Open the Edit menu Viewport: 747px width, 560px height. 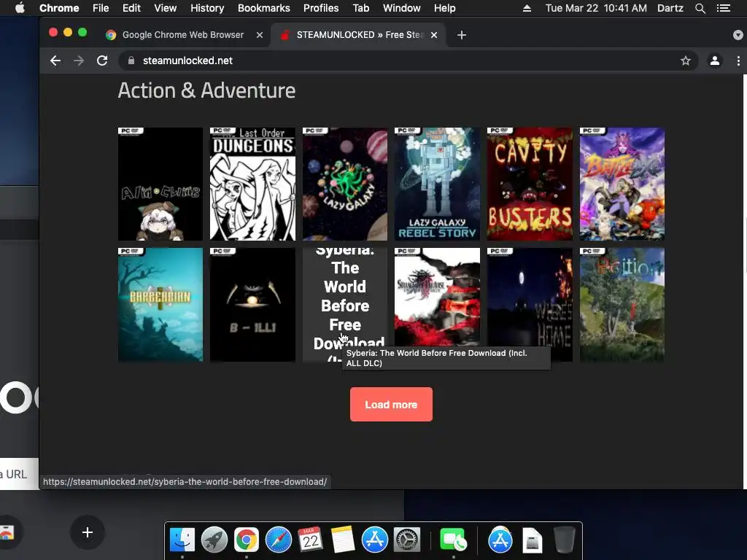131,8
